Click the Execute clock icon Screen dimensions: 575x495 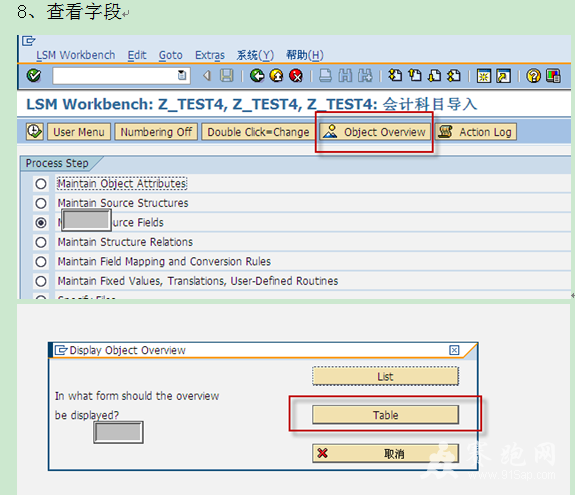click(35, 132)
